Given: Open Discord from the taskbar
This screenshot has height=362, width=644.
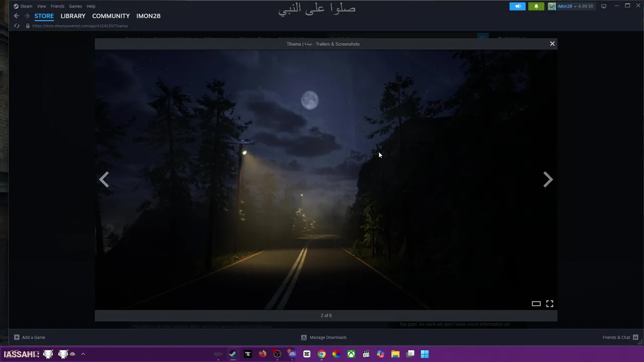Looking at the screenshot, I should coord(292,354).
